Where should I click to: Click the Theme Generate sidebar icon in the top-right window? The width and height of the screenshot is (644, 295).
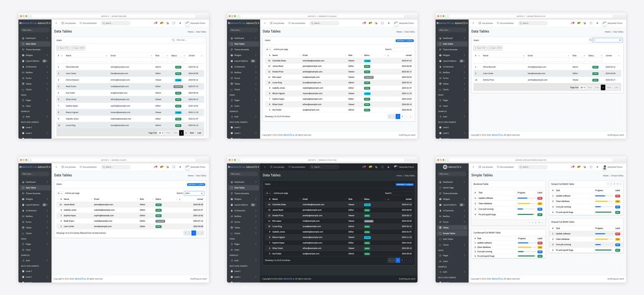click(x=441, y=49)
